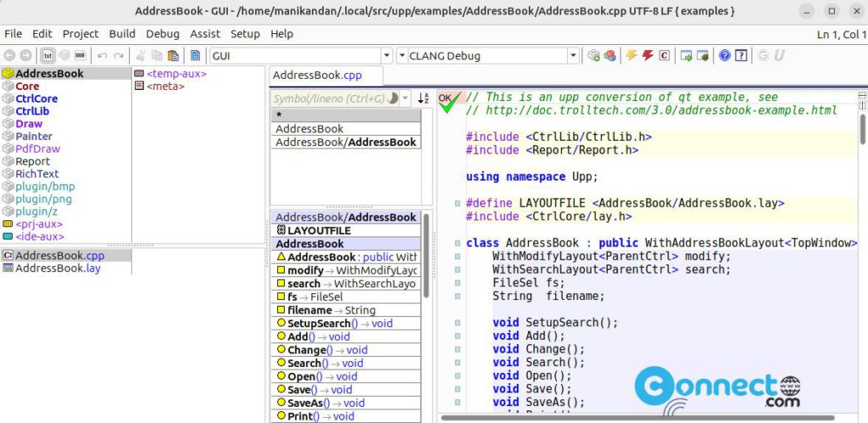Select the plugin/bmp package
This screenshot has height=423, width=868.
[65, 186]
